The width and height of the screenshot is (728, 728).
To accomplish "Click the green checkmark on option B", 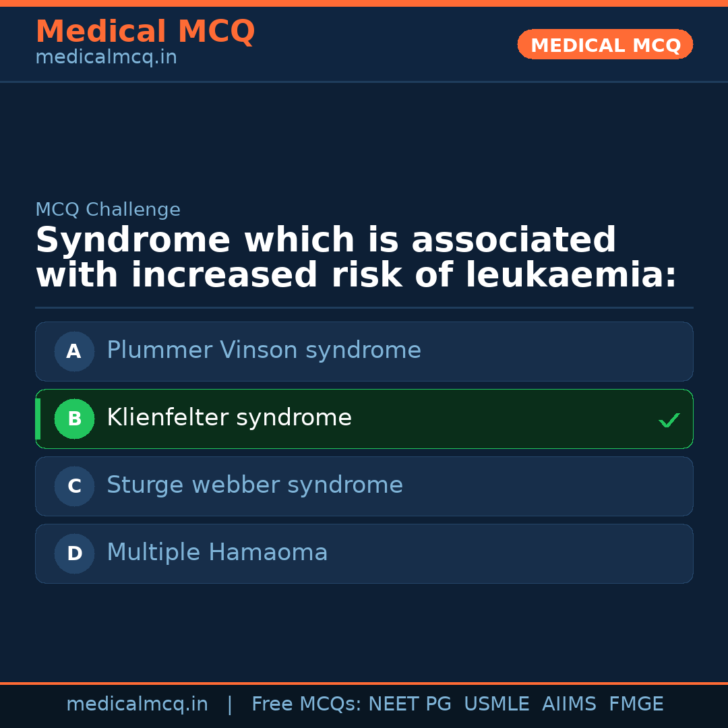I will 669,420.
